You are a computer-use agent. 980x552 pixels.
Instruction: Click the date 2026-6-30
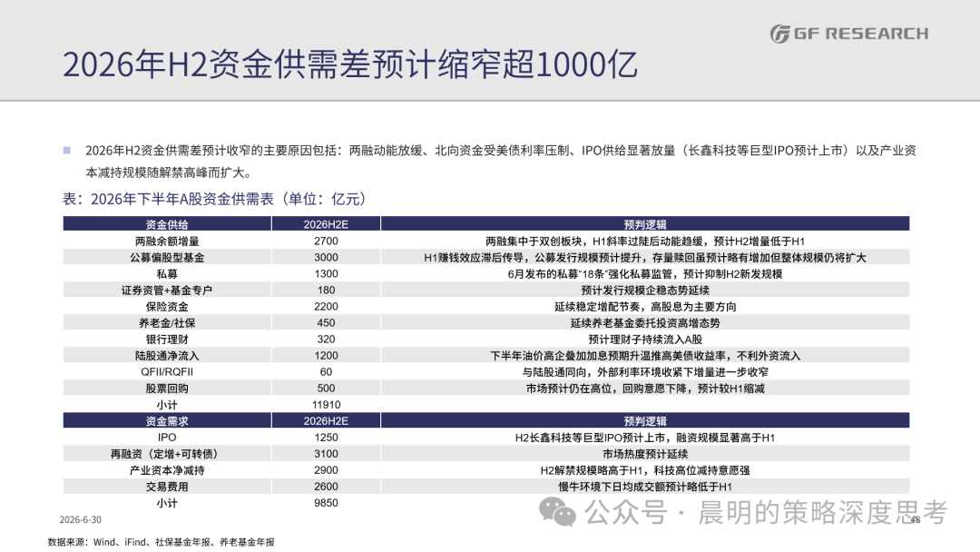point(80,519)
